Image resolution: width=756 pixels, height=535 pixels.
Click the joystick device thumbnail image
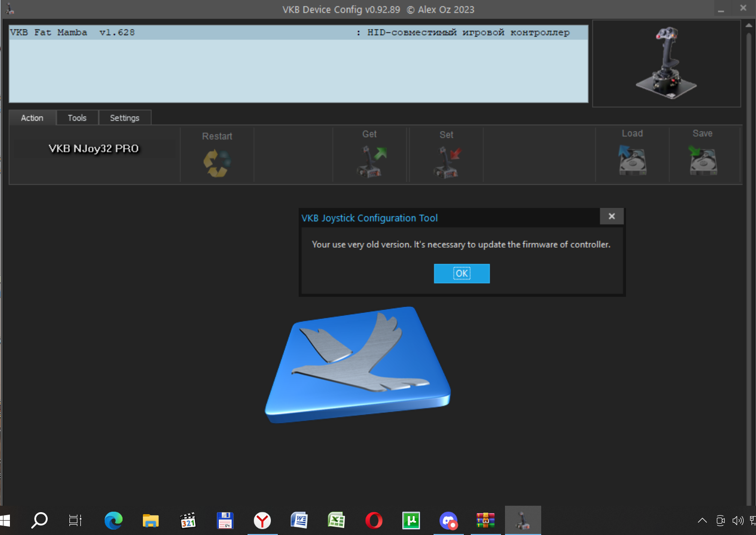point(666,64)
